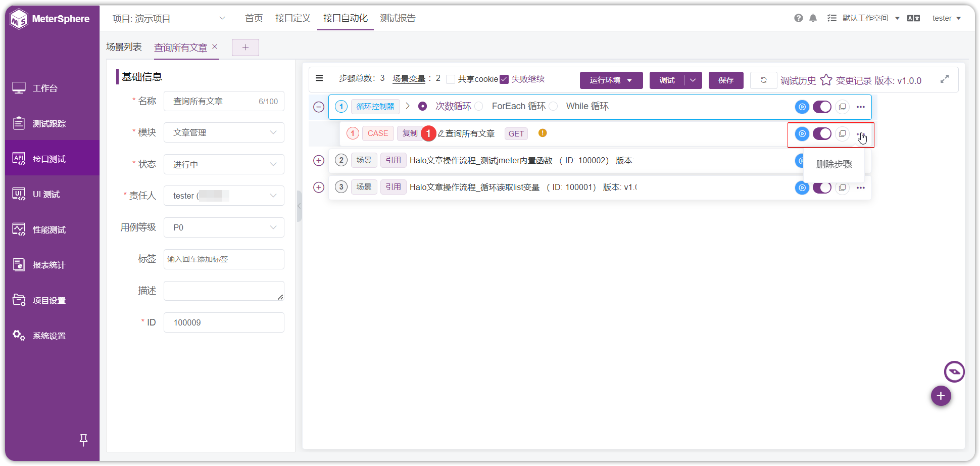Run the loop controller step play icon
Screen dimensions: 980x466
[x=802, y=107]
